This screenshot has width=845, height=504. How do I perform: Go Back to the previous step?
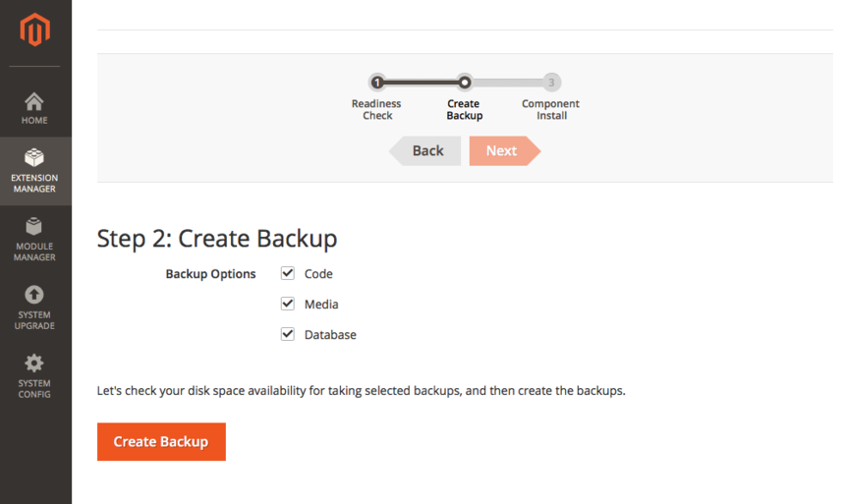click(426, 151)
